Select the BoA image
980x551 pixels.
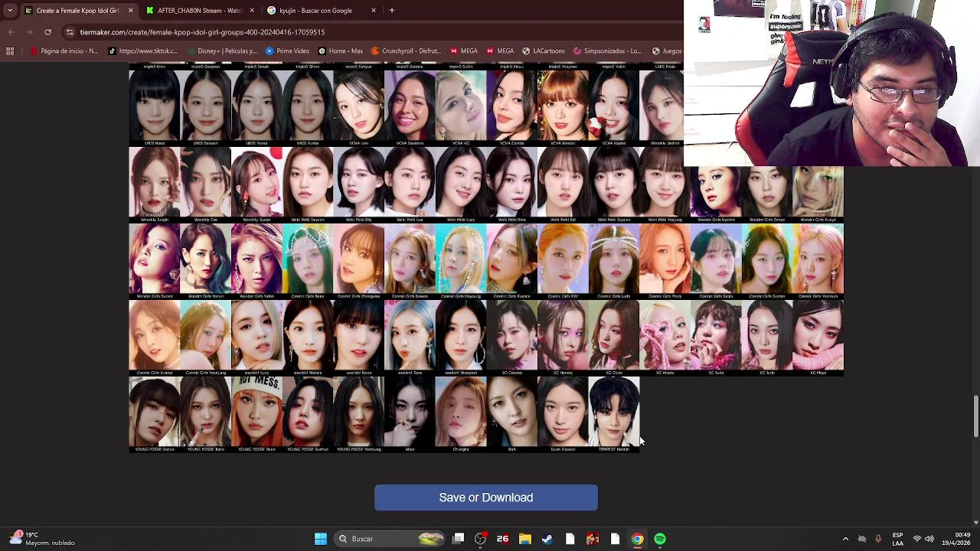(511, 414)
